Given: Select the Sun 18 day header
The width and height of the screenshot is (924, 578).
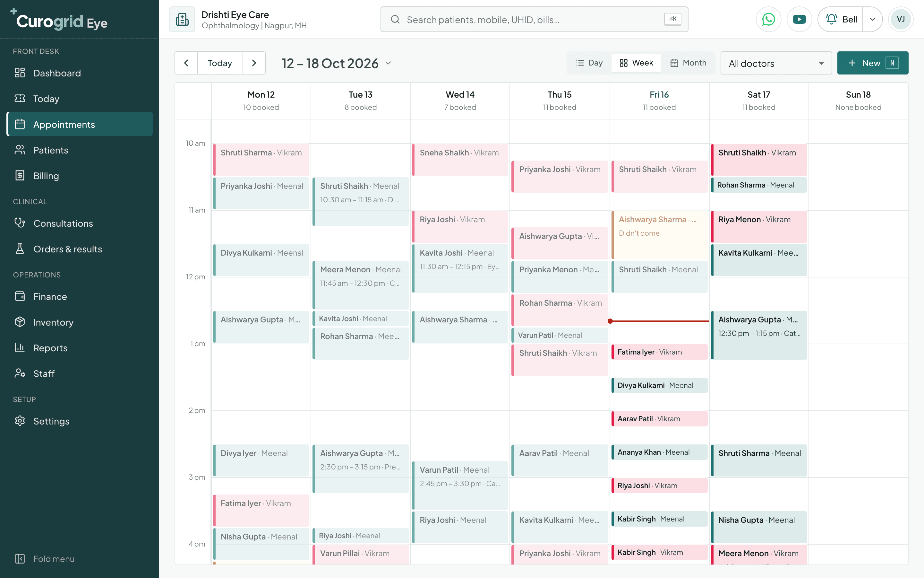Looking at the screenshot, I should pos(858,101).
